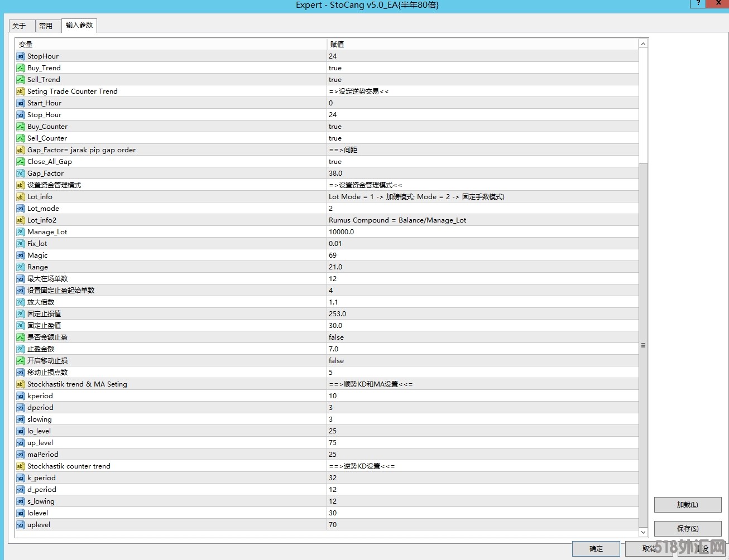Select the Lot_mode value 2
The image size is (729, 560).
(483, 209)
